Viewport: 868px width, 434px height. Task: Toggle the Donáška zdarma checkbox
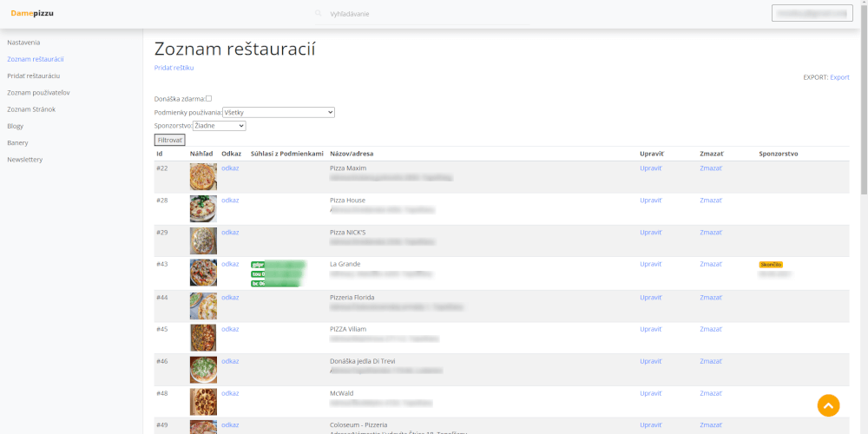(x=208, y=98)
